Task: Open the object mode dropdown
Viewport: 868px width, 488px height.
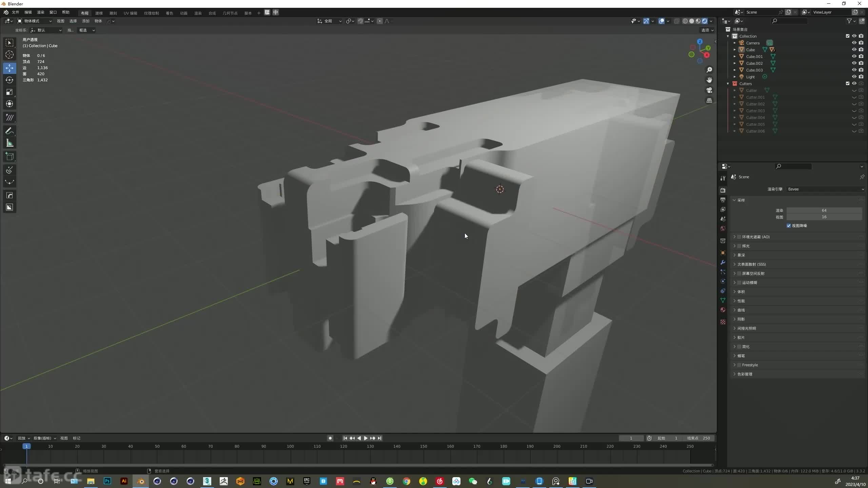Action: pos(35,21)
